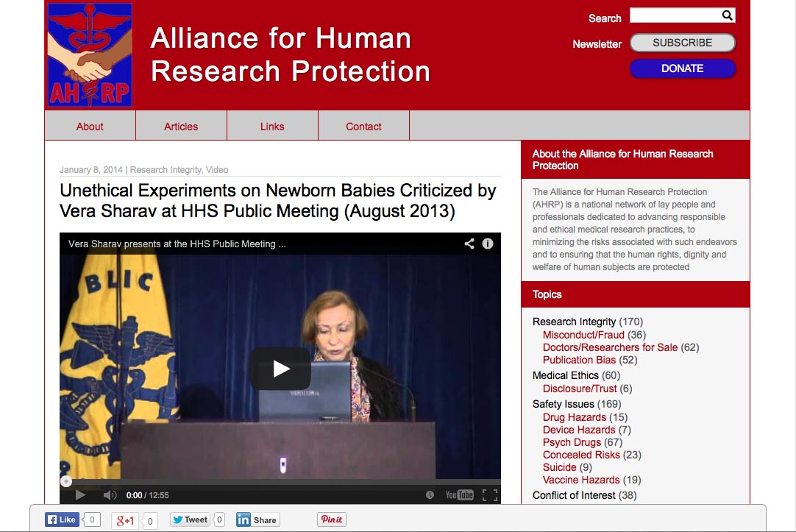
Task: Click the Topics sidebar heading
Action: click(x=547, y=294)
